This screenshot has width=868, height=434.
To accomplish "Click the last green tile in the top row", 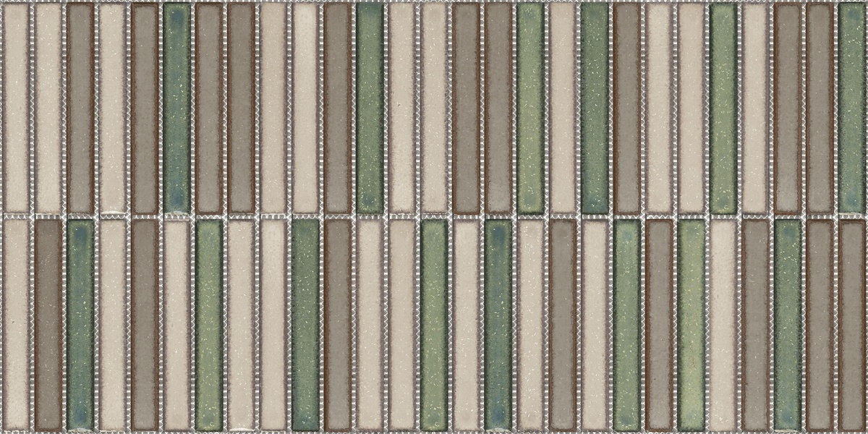I will tap(852, 109).
